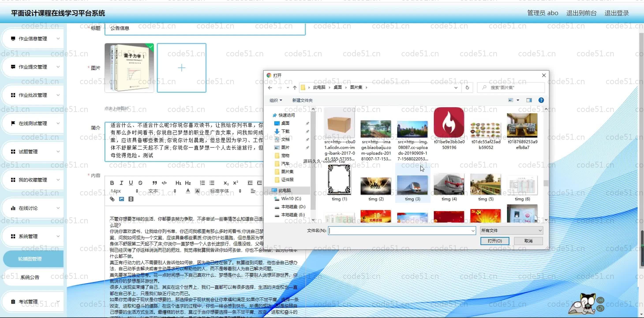Insert image in editor

point(122,199)
